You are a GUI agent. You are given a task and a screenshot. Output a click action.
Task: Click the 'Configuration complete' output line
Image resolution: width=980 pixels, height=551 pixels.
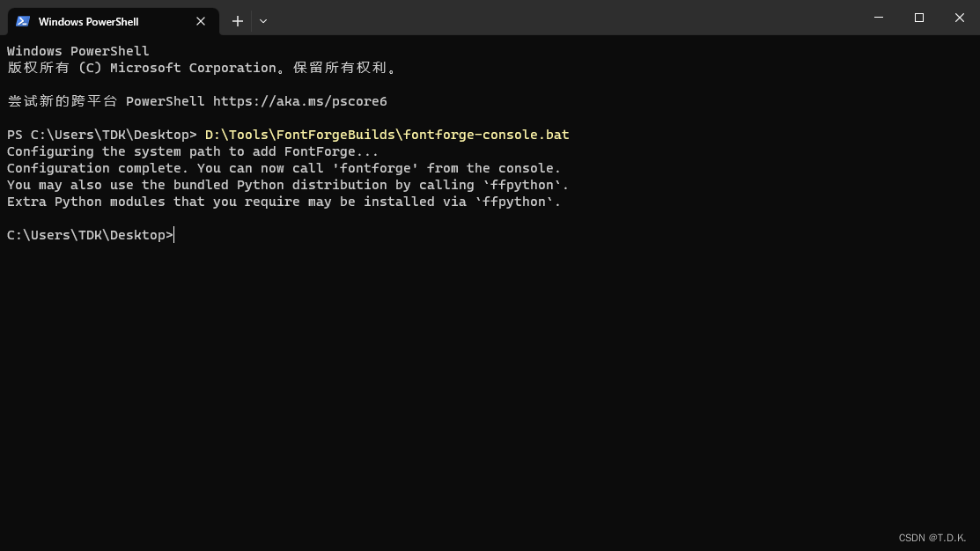284,169
